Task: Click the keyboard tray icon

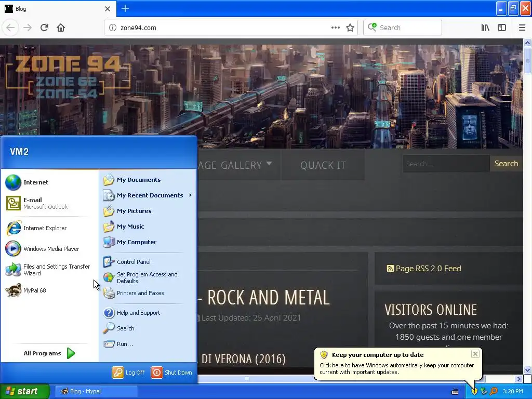Action: 455,392
